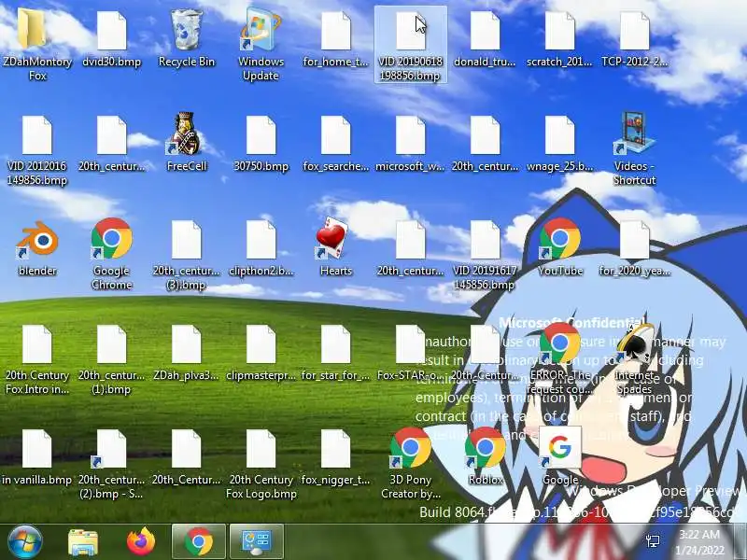The width and height of the screenshot is (747, 560).
Task: Select the in vanilla.bmp file
Action: click(37, 458)
